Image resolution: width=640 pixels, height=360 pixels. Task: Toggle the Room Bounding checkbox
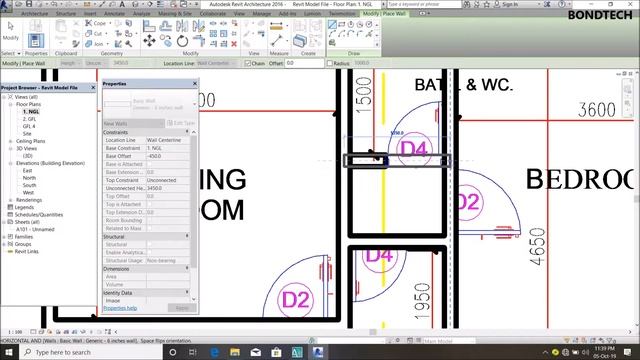click(149, 220)
